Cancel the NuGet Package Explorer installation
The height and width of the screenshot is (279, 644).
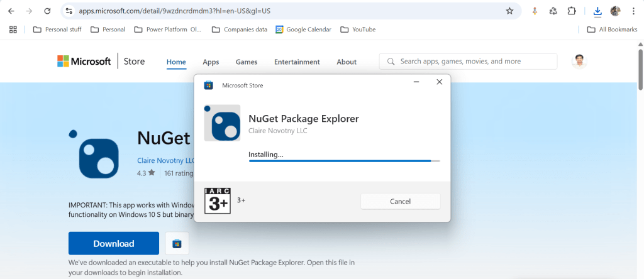tap(400, 201)
